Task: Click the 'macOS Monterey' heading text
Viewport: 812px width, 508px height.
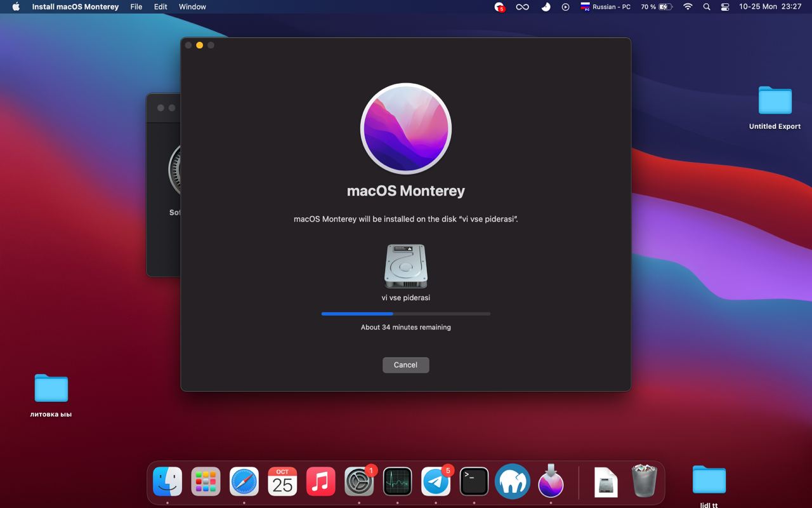Action: coord(406,190)
